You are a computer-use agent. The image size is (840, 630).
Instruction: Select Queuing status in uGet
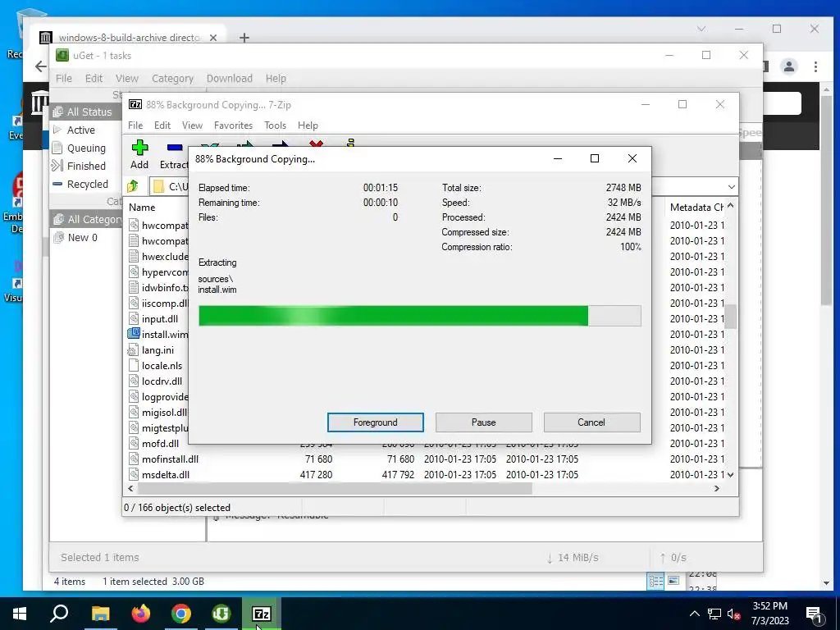point(86,148)
